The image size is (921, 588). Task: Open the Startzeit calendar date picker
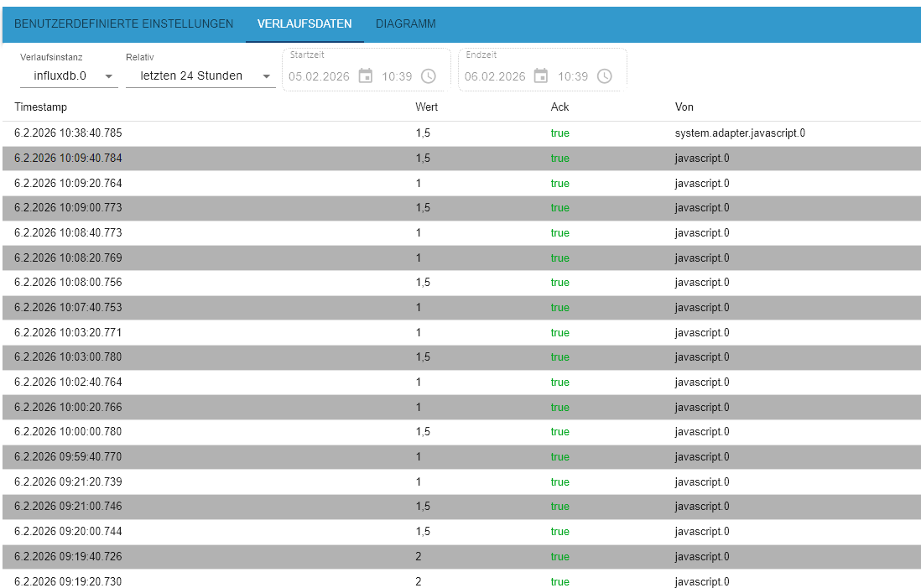(x=365, y=76)
